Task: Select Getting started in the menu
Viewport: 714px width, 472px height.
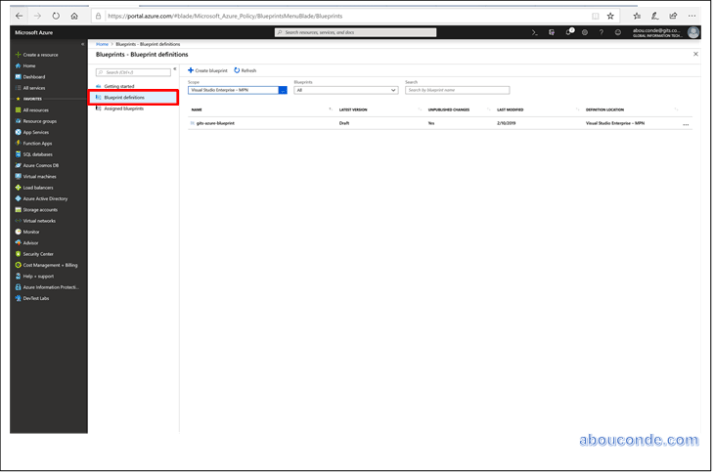Action: click(119, 86)
